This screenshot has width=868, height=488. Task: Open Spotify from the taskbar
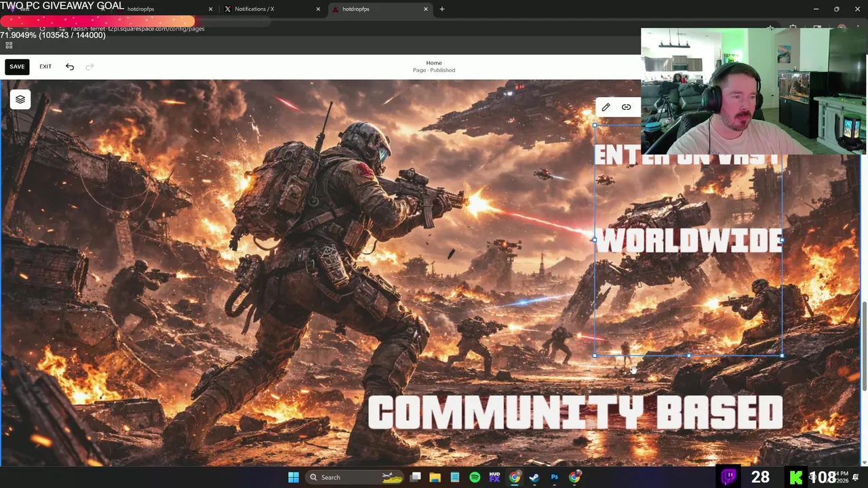point(475,477)
